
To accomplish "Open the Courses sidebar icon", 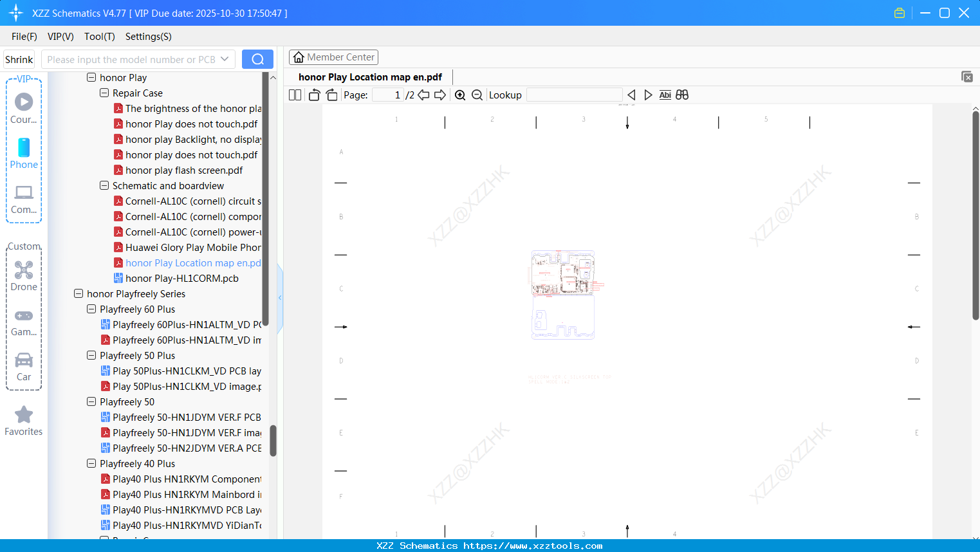I will click(24, 108).
